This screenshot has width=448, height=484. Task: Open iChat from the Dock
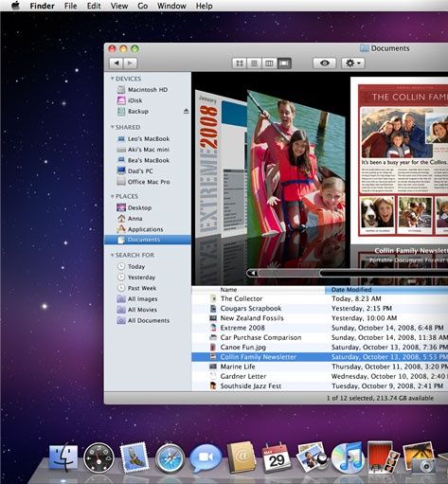pyautogui.click(x=206, y=457)
